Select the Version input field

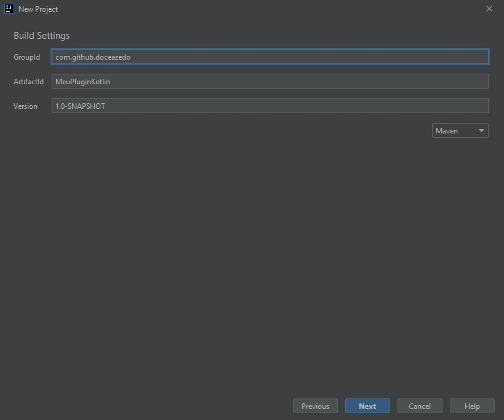coord(270,106)
